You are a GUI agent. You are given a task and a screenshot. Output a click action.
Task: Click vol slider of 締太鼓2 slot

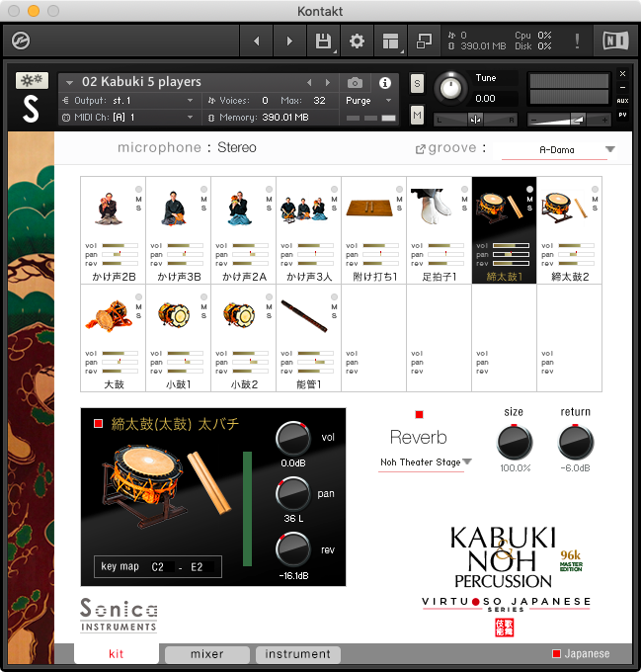[577, 245]
